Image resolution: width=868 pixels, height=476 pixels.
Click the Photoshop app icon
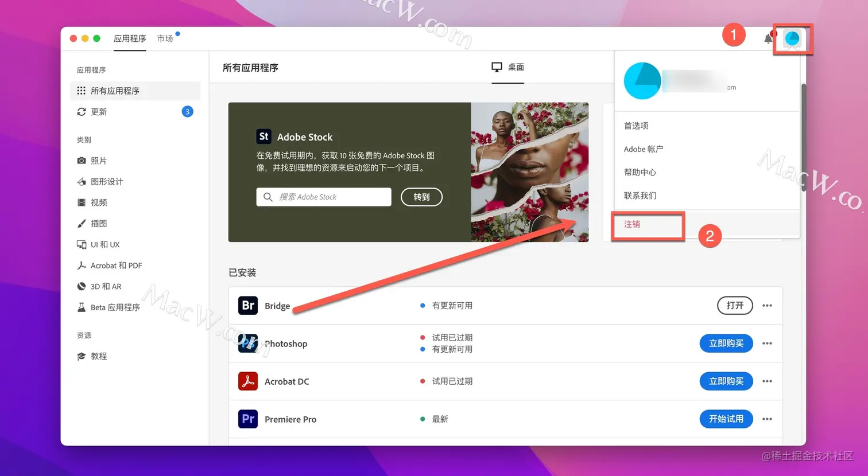(248, 344)
